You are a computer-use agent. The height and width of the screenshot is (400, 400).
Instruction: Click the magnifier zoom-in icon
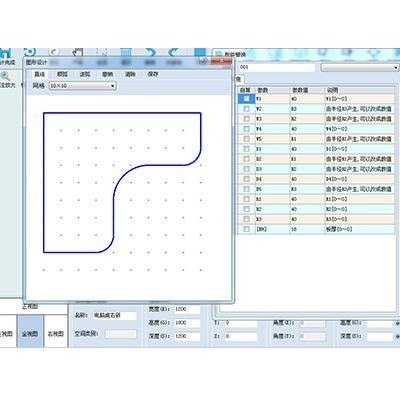6,76
